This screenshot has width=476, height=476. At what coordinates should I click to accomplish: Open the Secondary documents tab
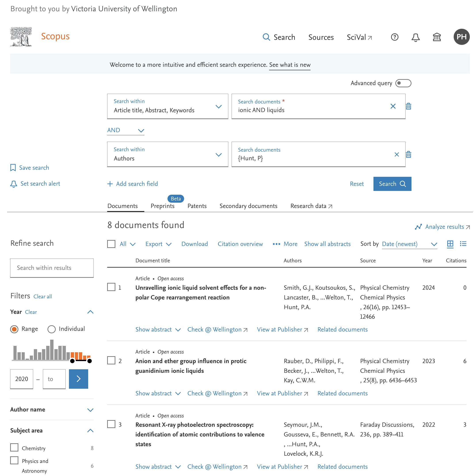(x=248, y=206)
